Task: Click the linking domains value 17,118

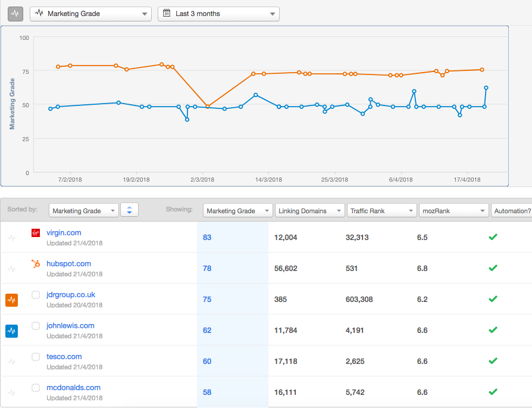Action: tap(286, 361)
